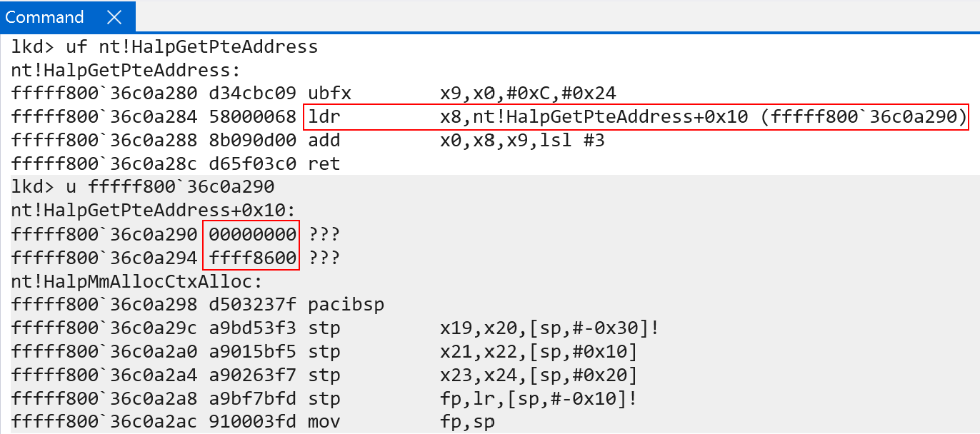The image size is (980, 434).
Task: Click the 'x19,x20,[sp,#-0x30]!' stp operands
Action: click(550, 328)
